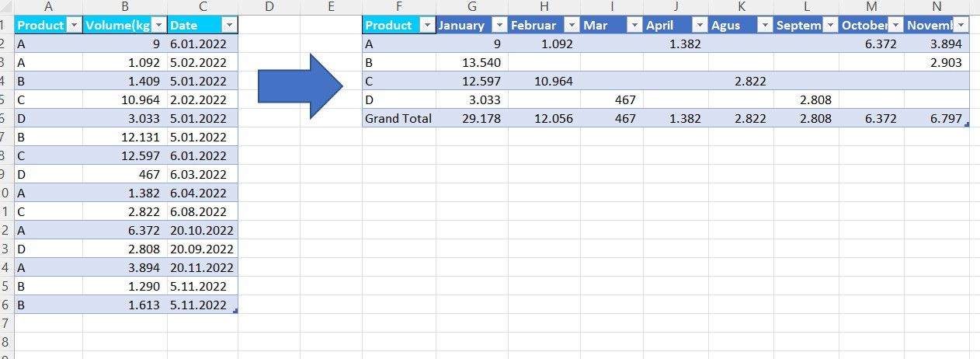
Task: Click the date cell 5.02.2022
Action: [203, 63]
